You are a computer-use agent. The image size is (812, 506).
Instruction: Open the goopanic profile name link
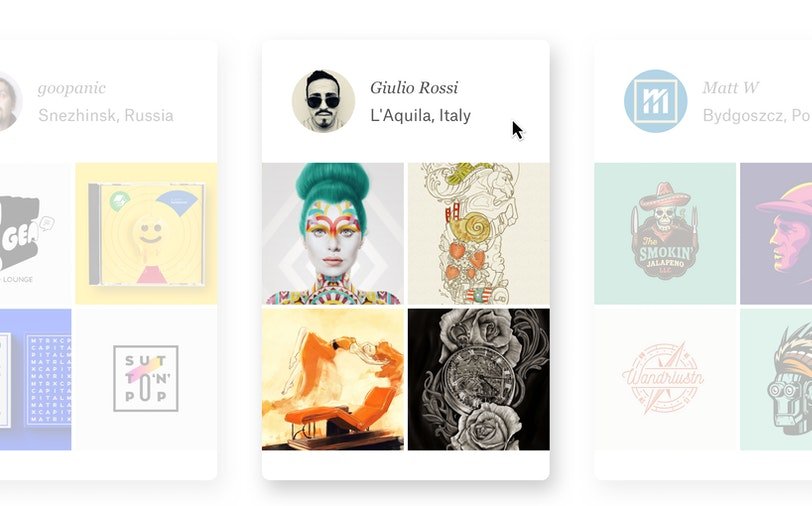(x=72, y=89)
